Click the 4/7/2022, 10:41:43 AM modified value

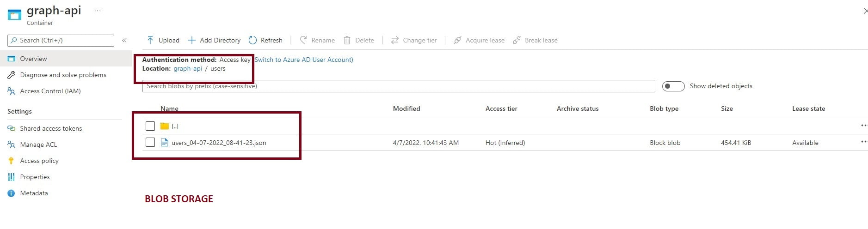(x=426, y=143)
